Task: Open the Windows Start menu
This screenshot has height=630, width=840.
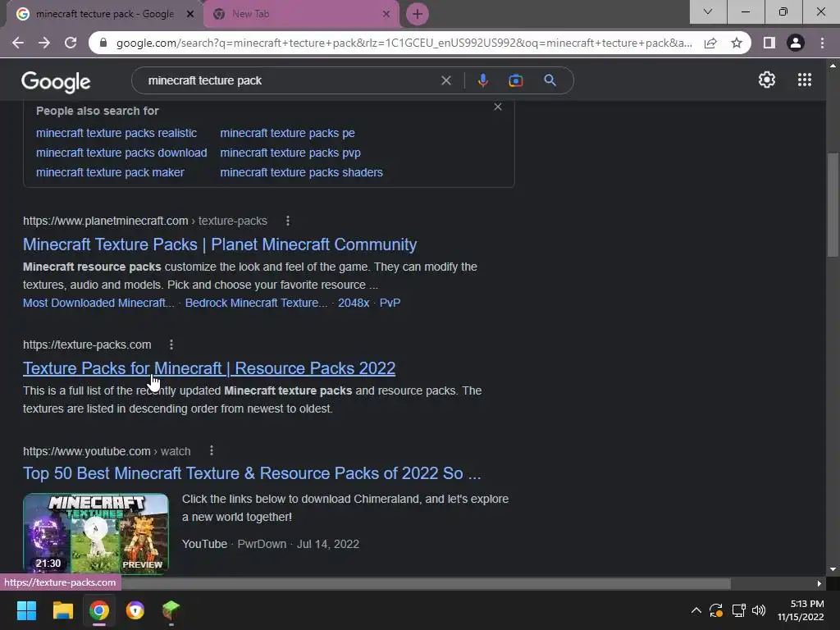Action: pos(26,610)
